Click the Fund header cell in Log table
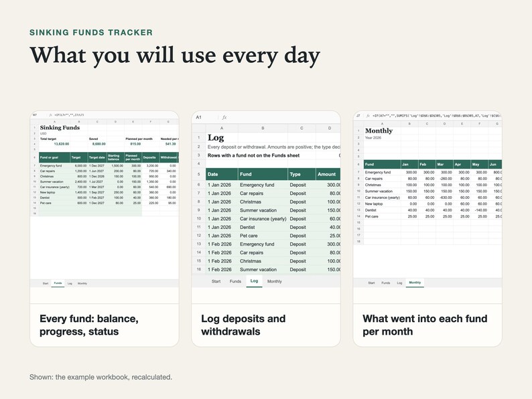The height and width of the screenshot is (399, 532). 263,174
